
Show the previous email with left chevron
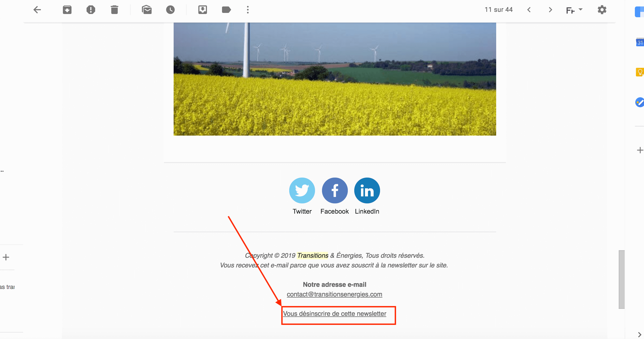[529, 10]
